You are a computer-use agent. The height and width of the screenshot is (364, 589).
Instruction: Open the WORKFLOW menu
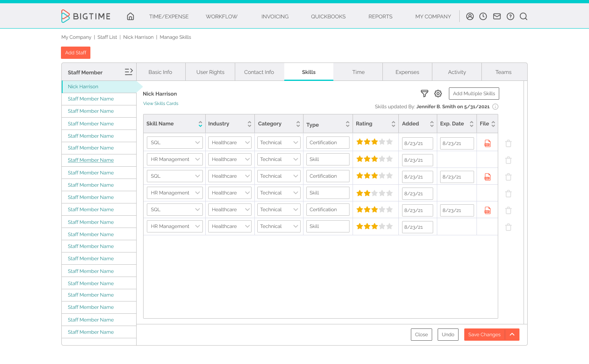(x=222, y=16)
